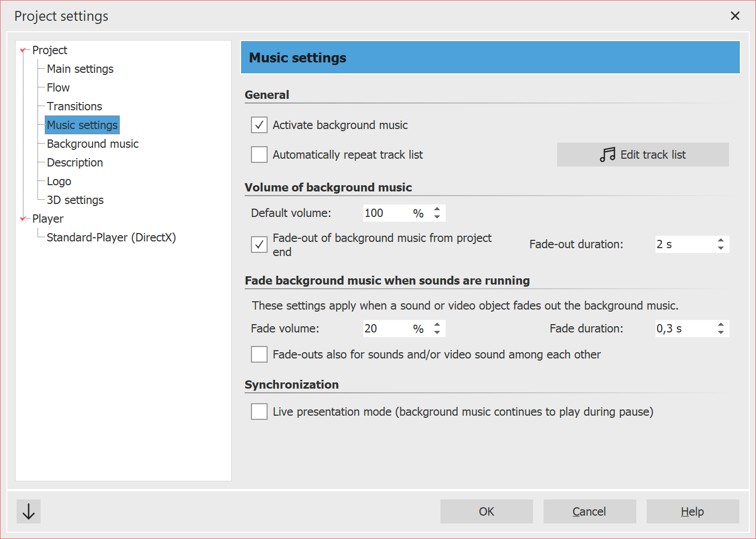
Task: Enable fade-outs for sounds and video sound
Action: tap(259, 354)
